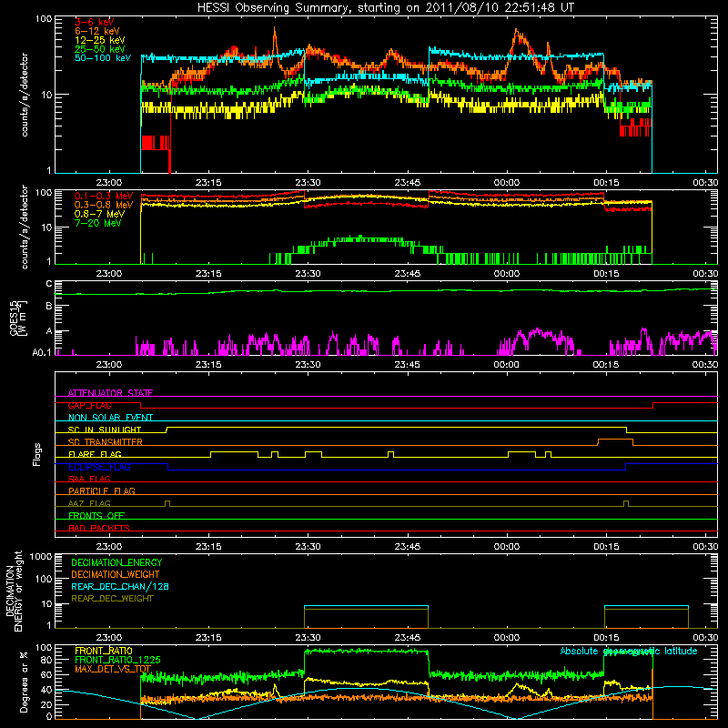
Task: Select the ATTENUATOR_STATE flag label
Action: pos(110,393)
